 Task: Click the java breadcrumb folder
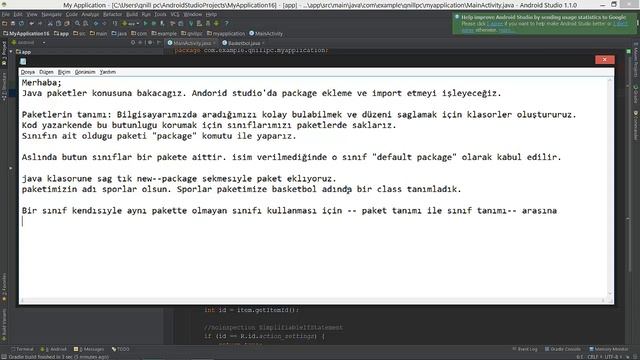point(119,33)
